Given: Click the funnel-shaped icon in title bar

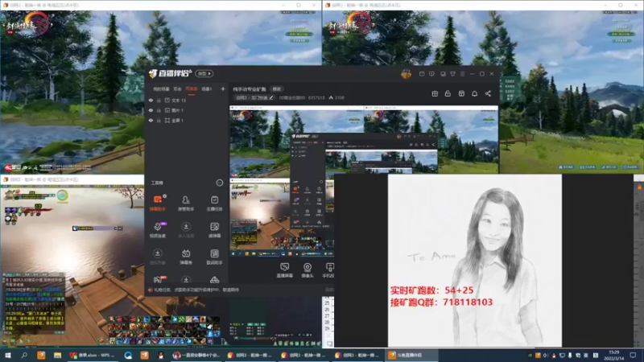Looking at the screenshot, I should click(452, 74).
